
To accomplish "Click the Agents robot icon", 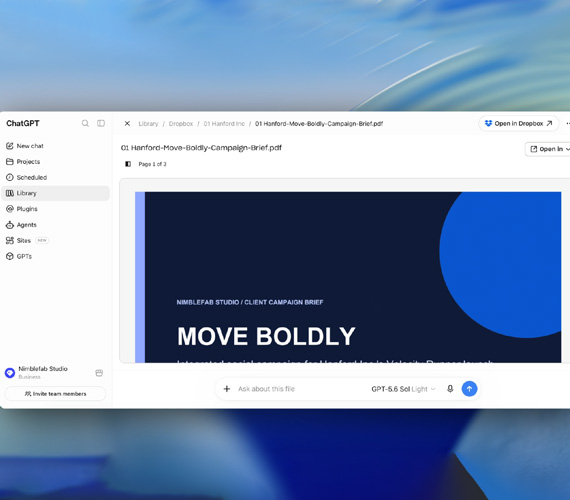I will [x=9, y=225].
